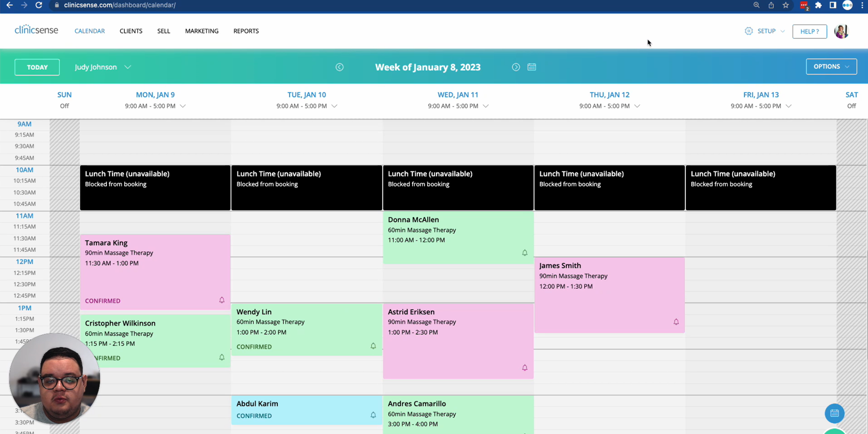
Task: Click the Today button
Action: coord(37,67)
